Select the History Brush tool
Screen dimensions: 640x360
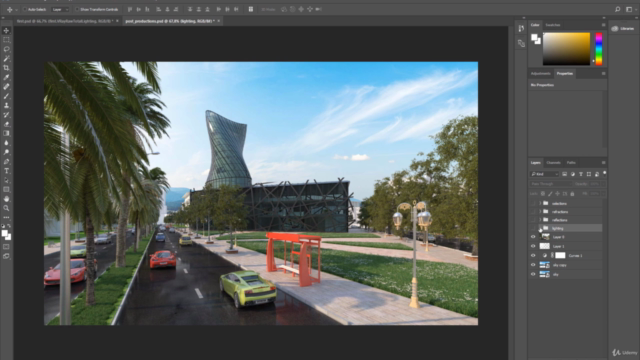tap(6, 115)
